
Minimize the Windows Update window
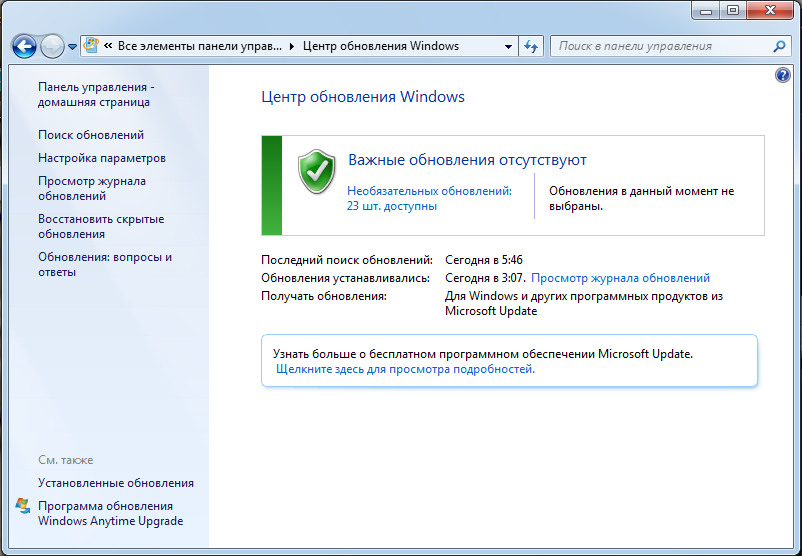[706, 10]
